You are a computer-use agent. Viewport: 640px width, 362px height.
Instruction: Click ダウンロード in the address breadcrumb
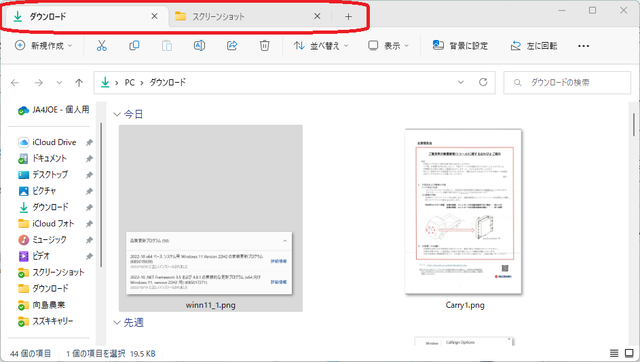167,82
